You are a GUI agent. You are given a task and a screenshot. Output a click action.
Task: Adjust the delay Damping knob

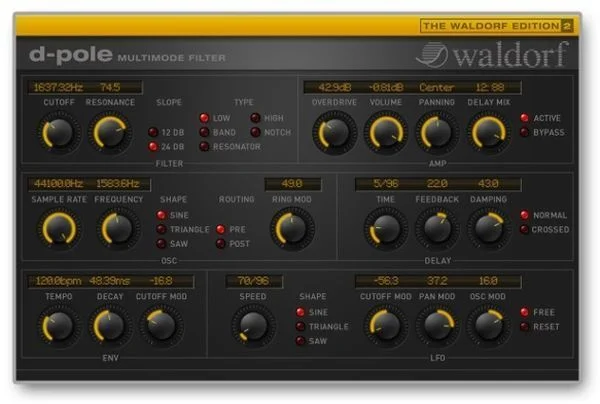pos(489,229)
